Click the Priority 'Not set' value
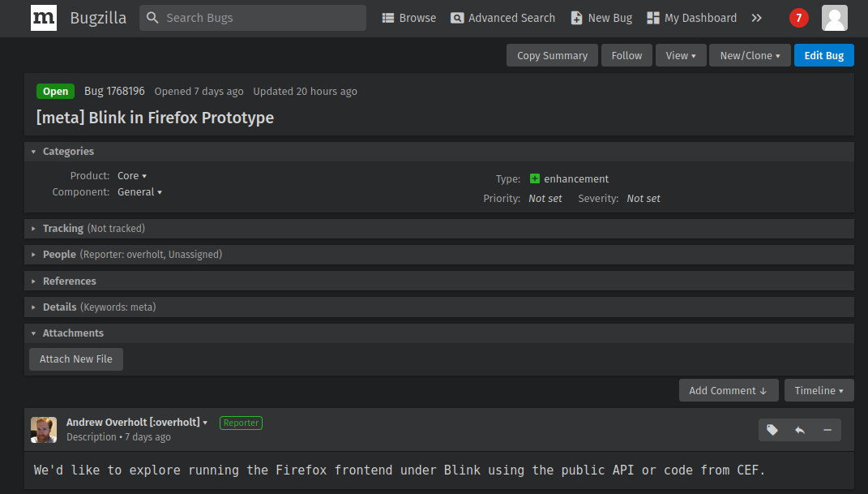Screen dimensions: 868x494 545,198
